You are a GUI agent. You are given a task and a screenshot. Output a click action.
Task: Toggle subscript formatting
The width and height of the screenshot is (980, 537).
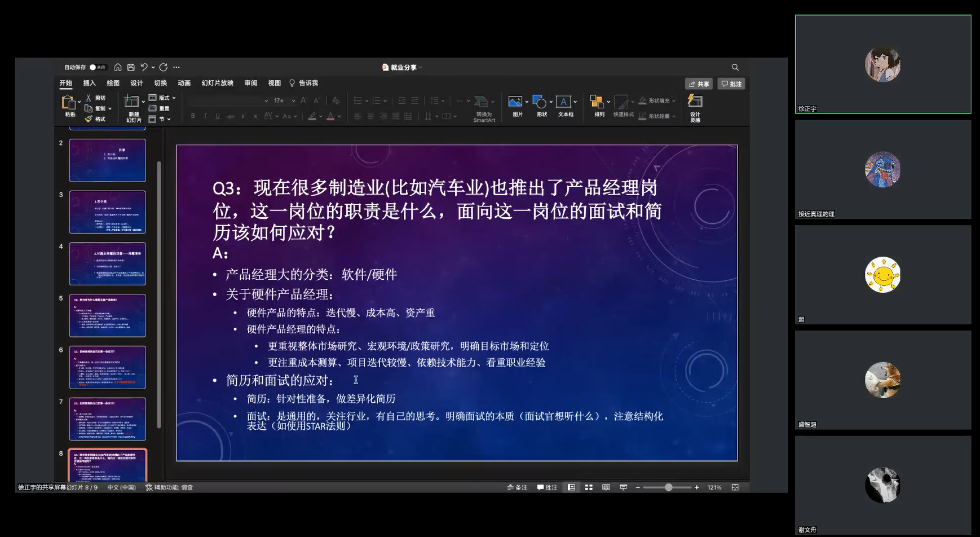(x=255, y=116)
